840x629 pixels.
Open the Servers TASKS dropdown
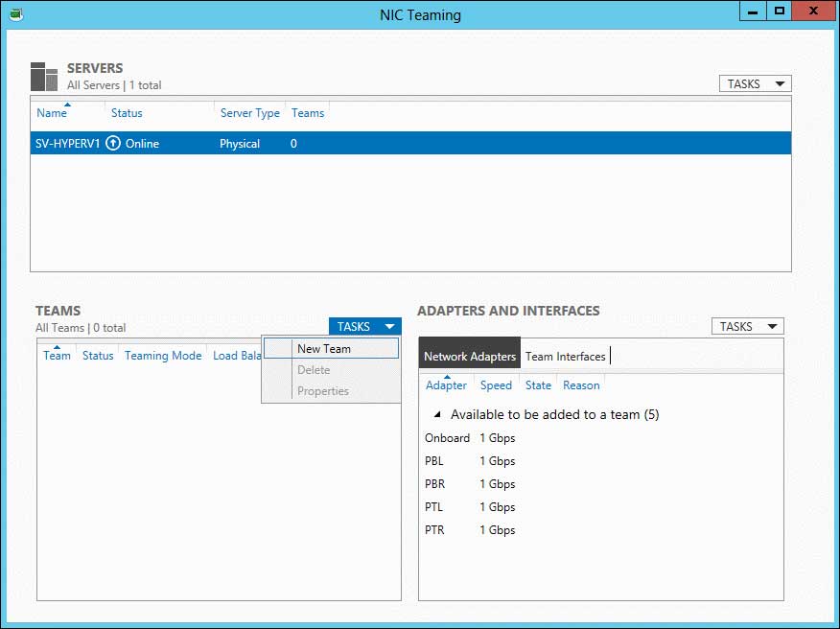pos(755,83)
